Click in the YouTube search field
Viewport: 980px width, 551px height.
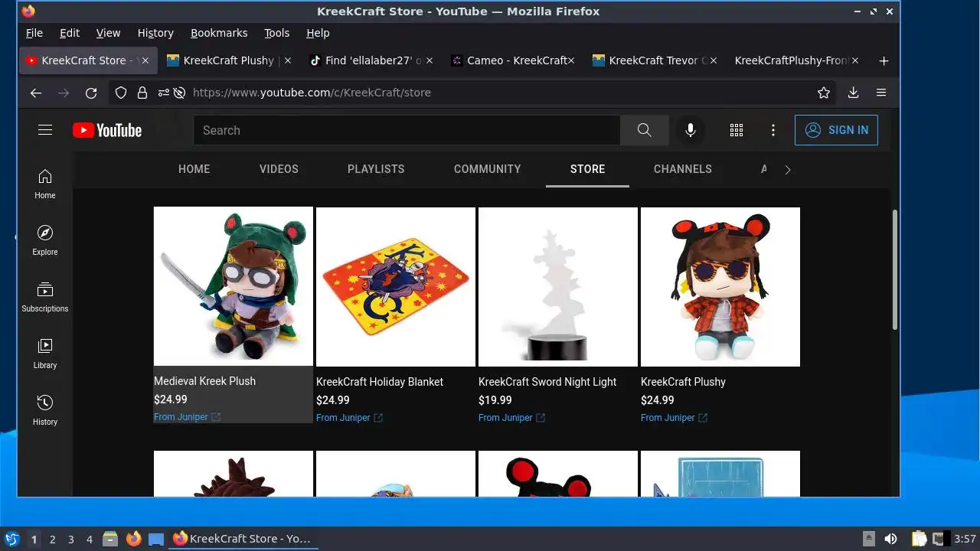407,130
